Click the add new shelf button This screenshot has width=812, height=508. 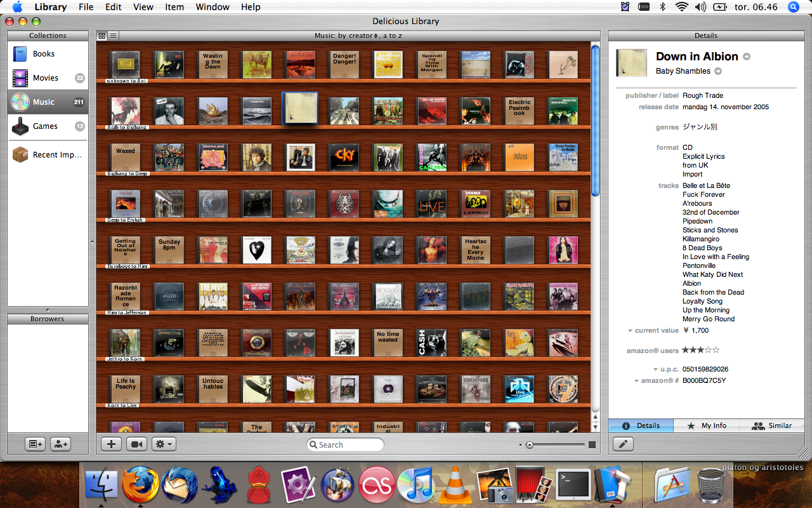coord(35,444)
